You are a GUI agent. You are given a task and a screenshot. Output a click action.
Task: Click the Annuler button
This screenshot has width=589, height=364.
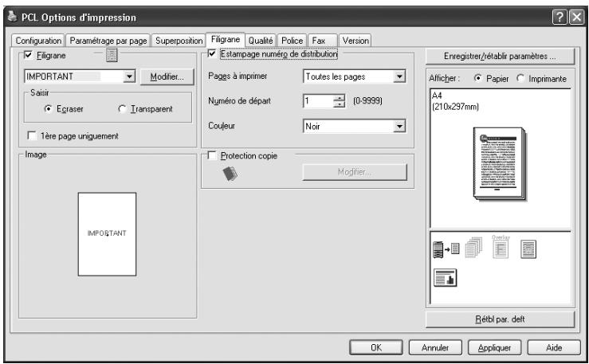pos(435,348)
